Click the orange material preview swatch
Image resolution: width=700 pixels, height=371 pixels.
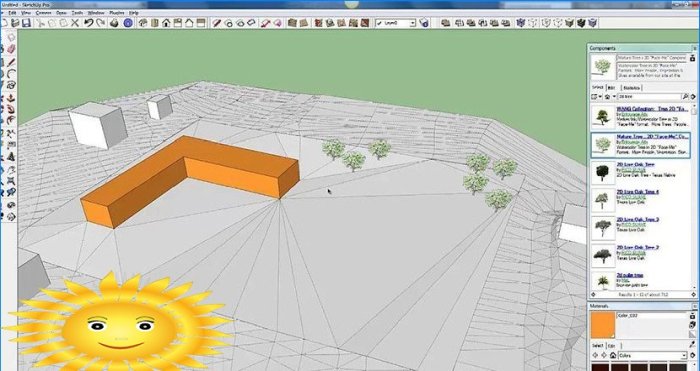pyautogui.click(x=603, y=325)
